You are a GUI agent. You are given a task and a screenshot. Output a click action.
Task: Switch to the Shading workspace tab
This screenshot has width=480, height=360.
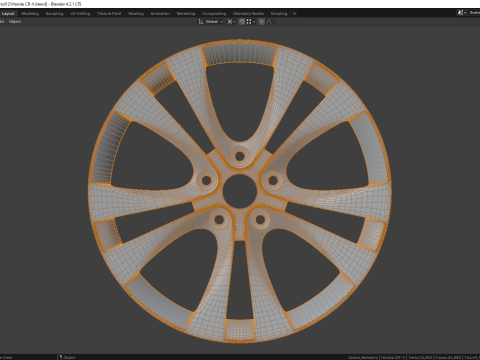coord(136,14)
